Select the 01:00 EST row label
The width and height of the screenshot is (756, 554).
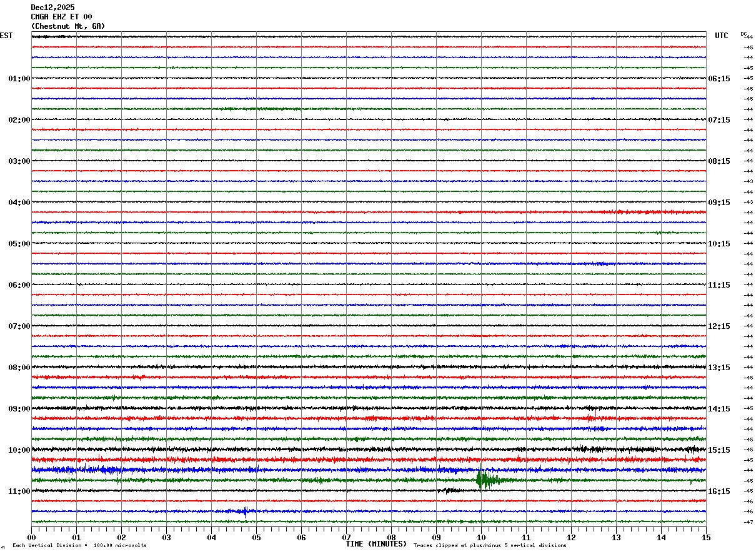[19, 79]
